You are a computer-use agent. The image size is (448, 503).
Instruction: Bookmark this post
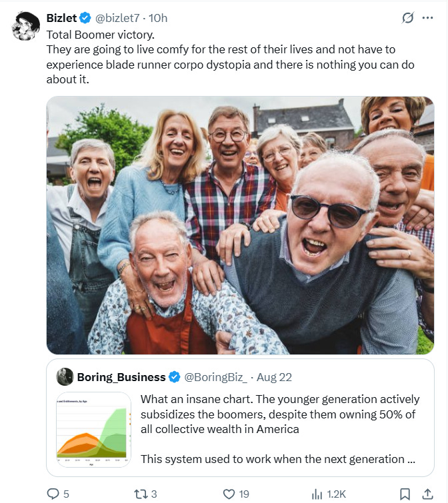(x=405, y=494)
